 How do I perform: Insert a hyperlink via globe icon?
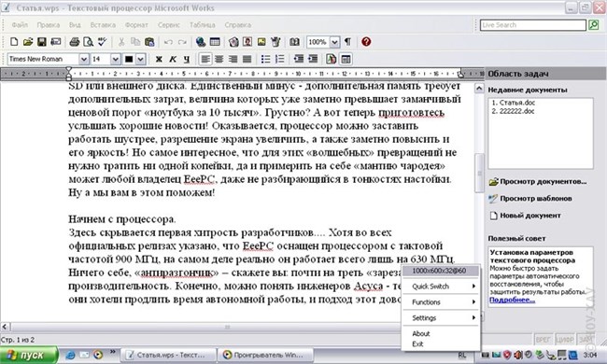coord(201,42)
